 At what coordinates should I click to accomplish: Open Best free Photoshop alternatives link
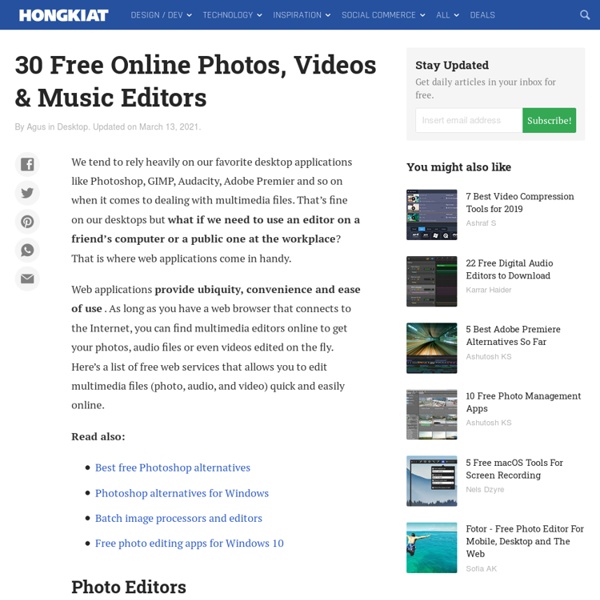(173, 468)
